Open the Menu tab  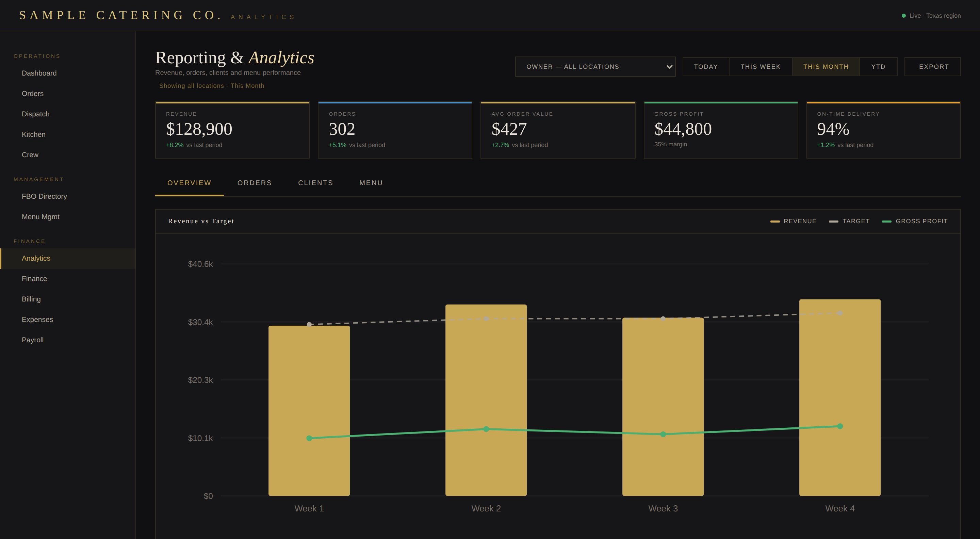(x=371, y=183)
